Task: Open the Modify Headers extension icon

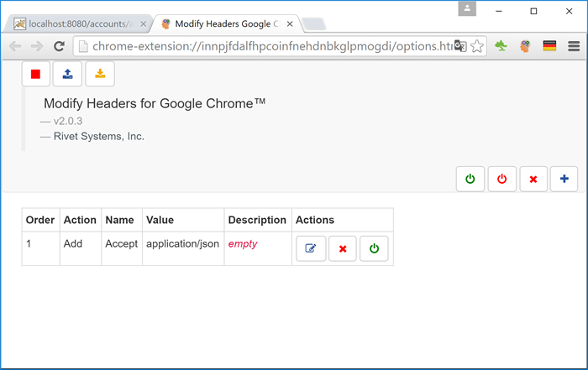Action: pos(525,46)
